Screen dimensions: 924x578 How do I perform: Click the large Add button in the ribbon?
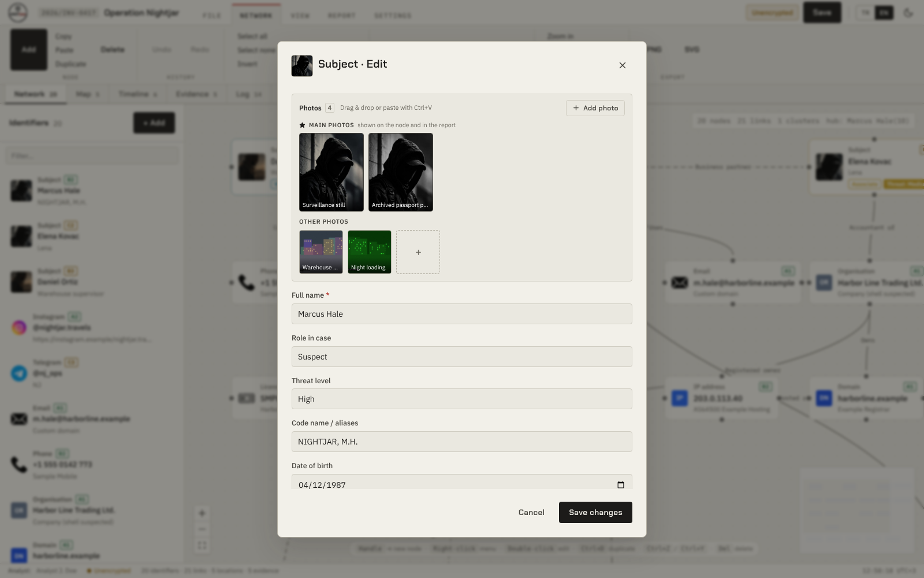pyautogui.click(x=29, y=50)
